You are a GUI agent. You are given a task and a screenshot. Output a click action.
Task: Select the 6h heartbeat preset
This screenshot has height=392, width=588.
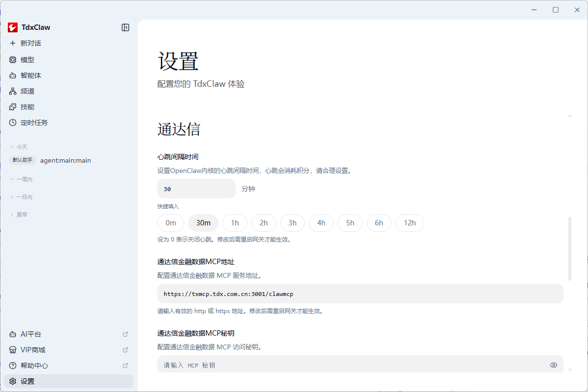click(x=379, y=223)
